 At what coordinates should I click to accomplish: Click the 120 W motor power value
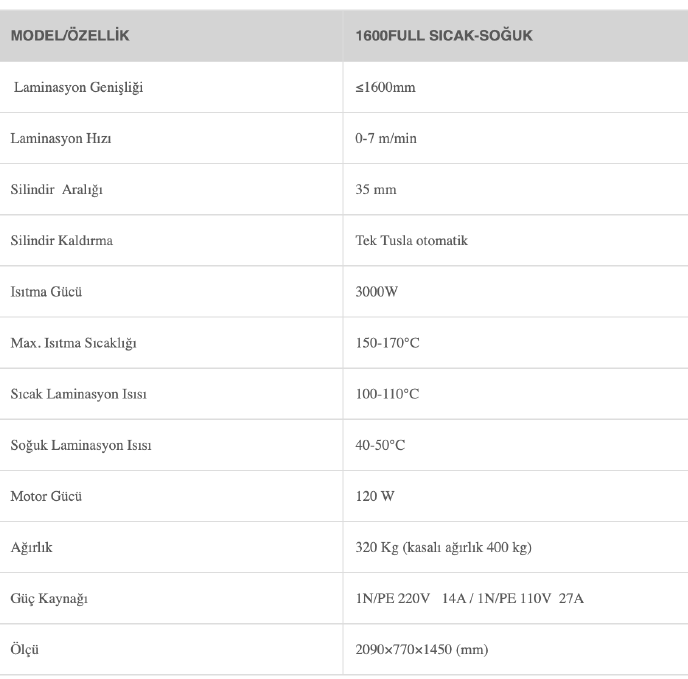374,496
